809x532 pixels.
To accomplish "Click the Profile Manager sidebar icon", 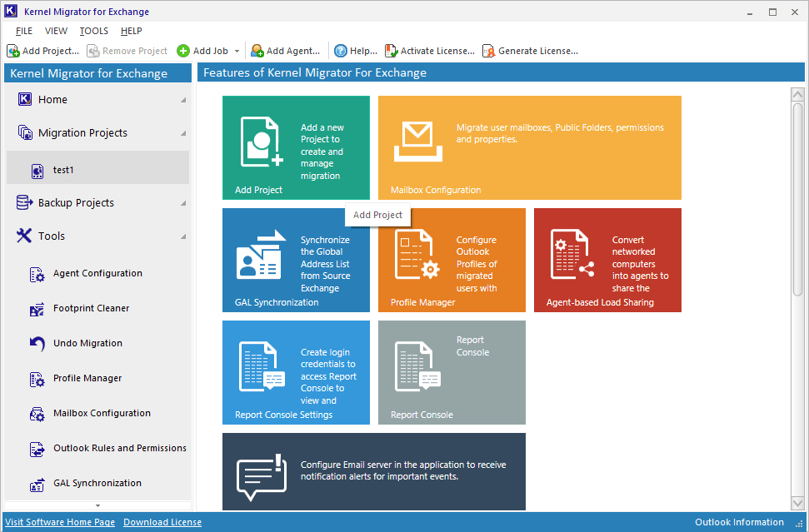I will 37,380.
